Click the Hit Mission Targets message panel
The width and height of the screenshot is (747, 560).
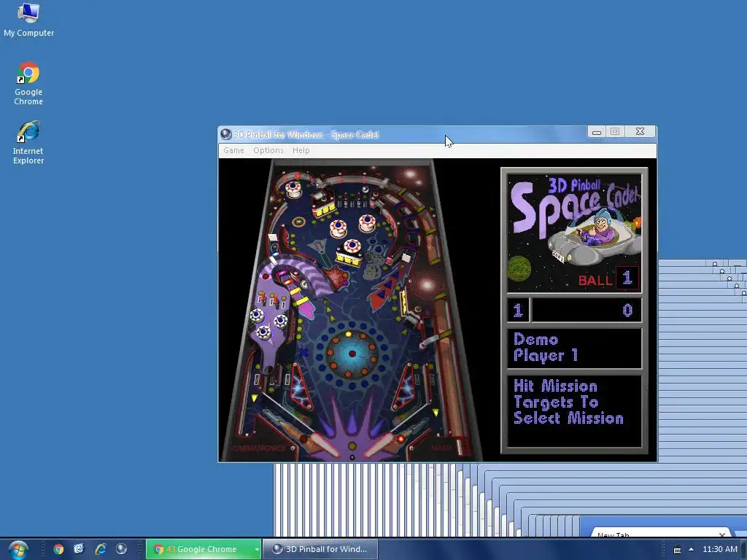(574, 411)
